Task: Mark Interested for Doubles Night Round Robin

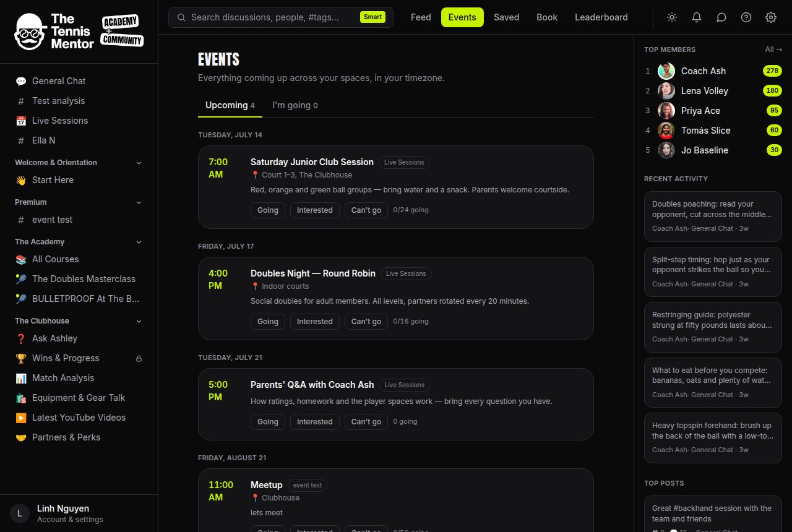Action: tap(315, 322)
